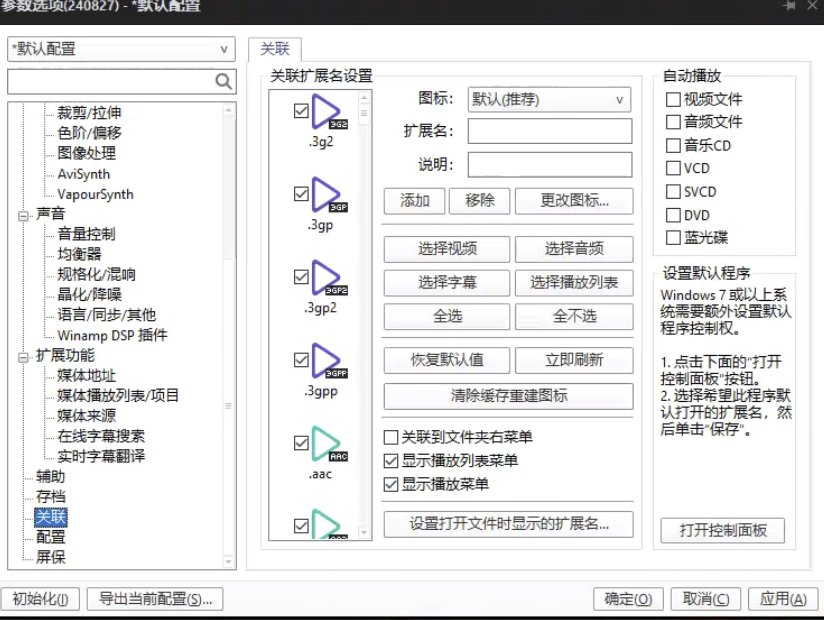Enable autoplay for 音乐CD

[x=673, y=145]
